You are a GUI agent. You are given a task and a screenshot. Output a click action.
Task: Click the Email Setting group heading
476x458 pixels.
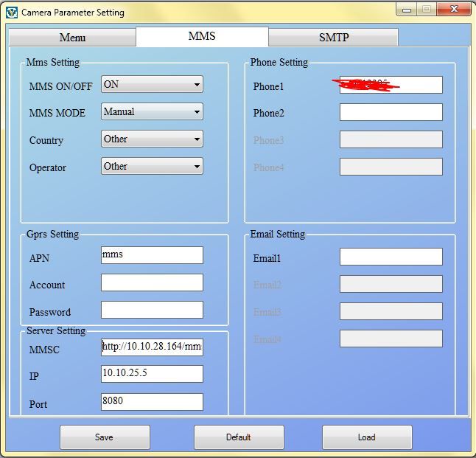pos(278,234)
